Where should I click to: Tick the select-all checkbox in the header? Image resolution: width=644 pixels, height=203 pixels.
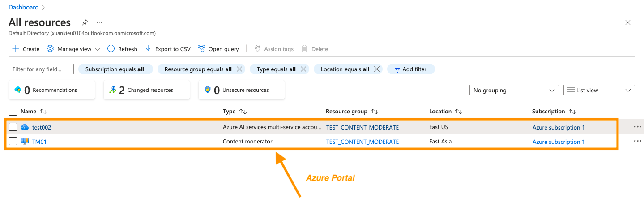13,111
